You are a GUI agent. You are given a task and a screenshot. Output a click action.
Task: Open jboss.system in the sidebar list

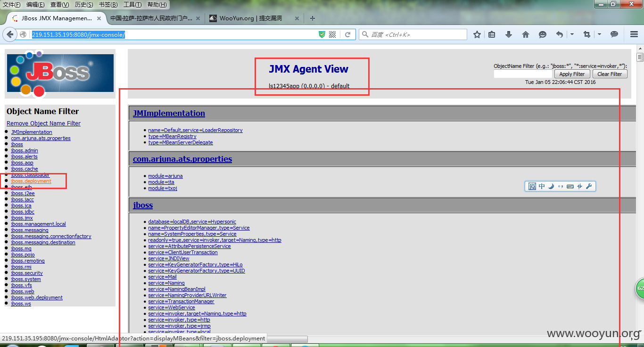pos(26,279)
